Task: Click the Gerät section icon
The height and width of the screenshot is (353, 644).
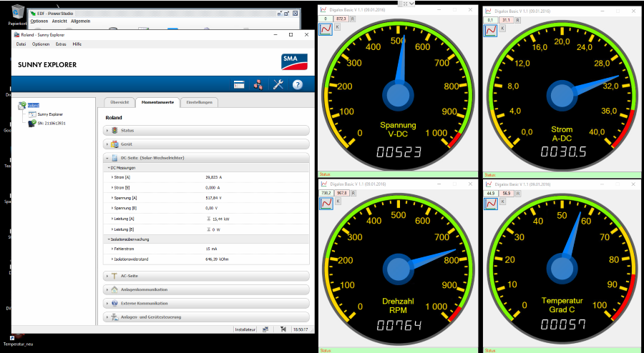Action: click(x=114, y=144)
